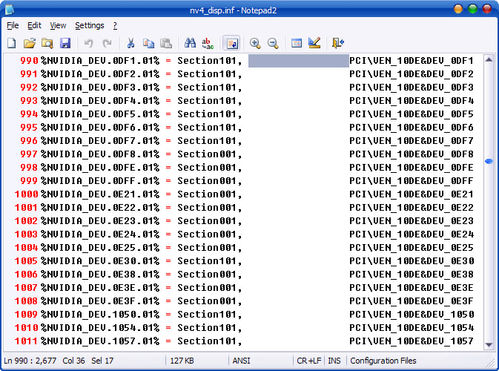
Task: Click the New document toolbar icon
Action: point(12,43)
